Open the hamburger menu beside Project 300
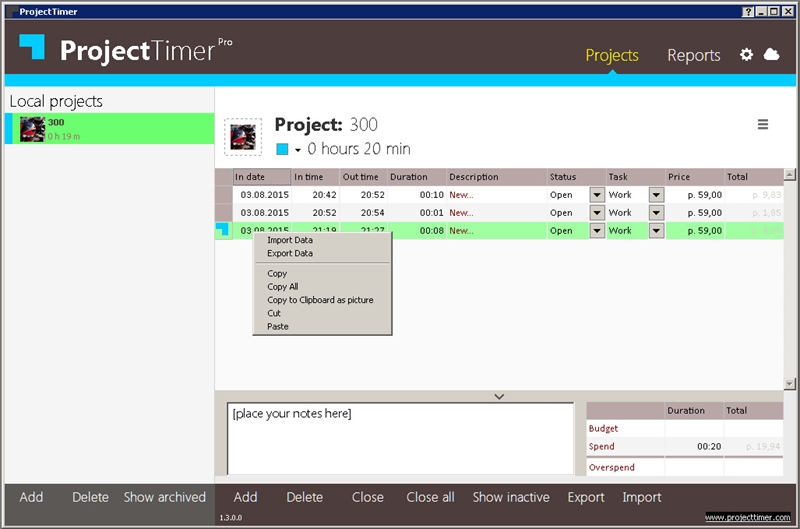Viewport: 800px width, 529px height. [763, 124]
